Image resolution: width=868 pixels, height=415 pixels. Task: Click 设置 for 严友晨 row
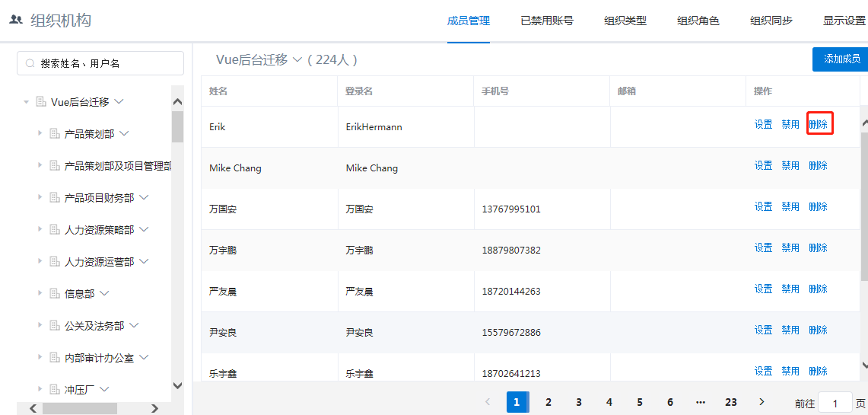763,289
